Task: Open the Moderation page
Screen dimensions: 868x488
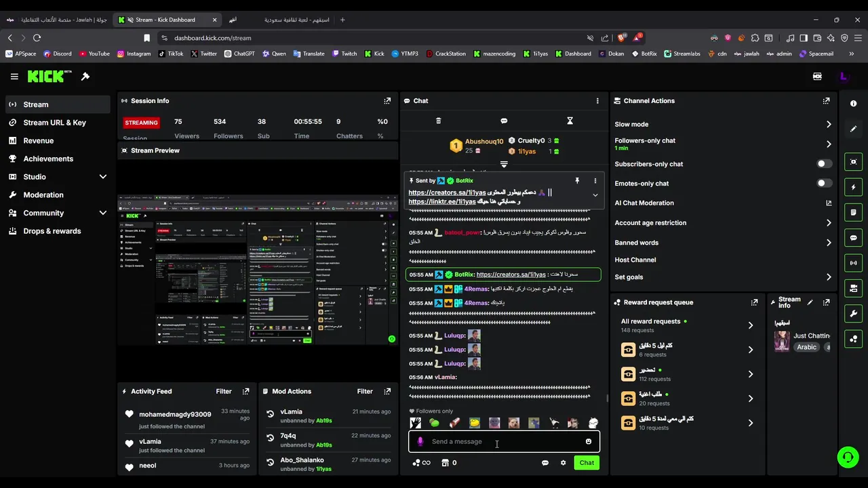Action: [58, 195]
